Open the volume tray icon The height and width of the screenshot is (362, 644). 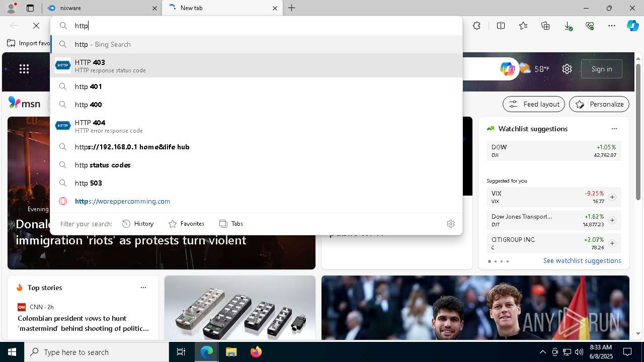coord(579,352)
